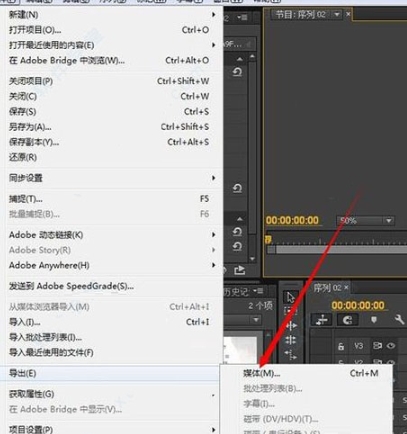Screen dimensions: 407x434
Task: Choose 关闭项目(P) menu item
Action: click(x=112, y=81)
